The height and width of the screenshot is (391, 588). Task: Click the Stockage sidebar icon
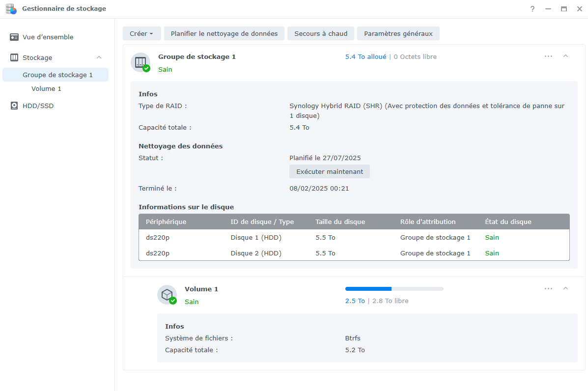(14, 58)
